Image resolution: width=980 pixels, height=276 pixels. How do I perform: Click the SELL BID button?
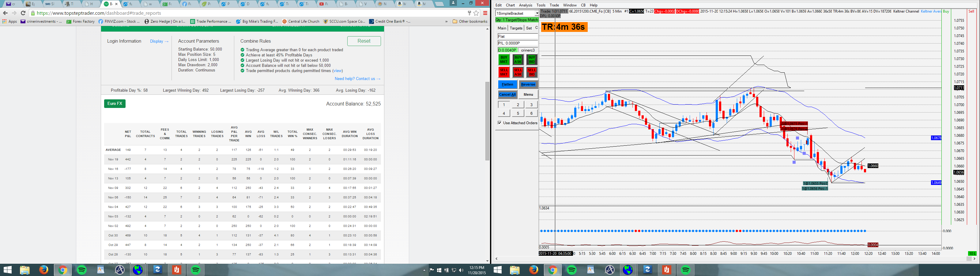click(531, 72)
